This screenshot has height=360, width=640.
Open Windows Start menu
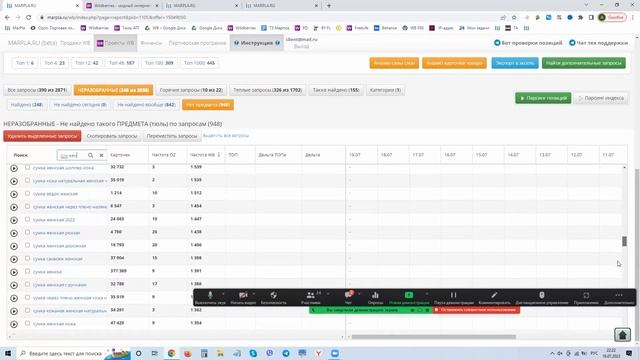[8, 353]
